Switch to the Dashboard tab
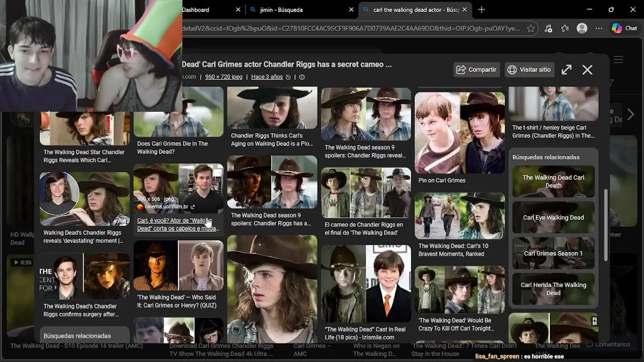 212,10
